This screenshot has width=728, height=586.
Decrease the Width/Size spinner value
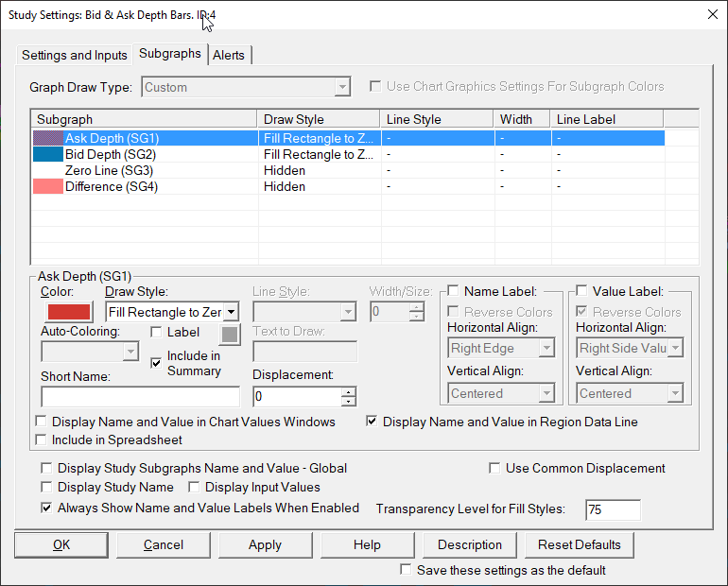click(x=416, y=317)
